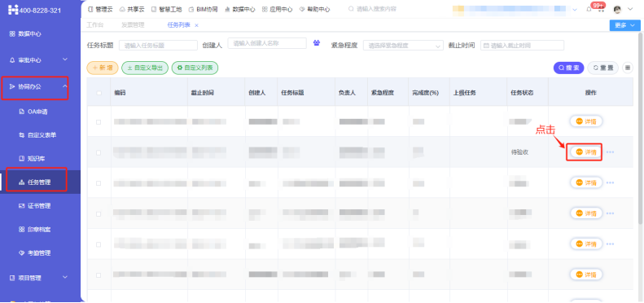This screenshot has height=303, width=644.
Task: Open 详情 for the first task row
Action: pyautogui.click(x=585, y=121)
